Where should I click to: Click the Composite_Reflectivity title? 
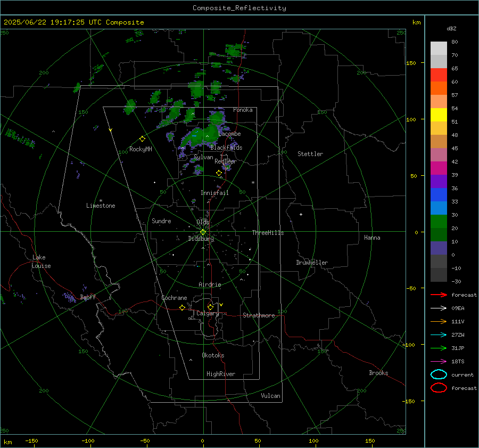pos(240,8)
